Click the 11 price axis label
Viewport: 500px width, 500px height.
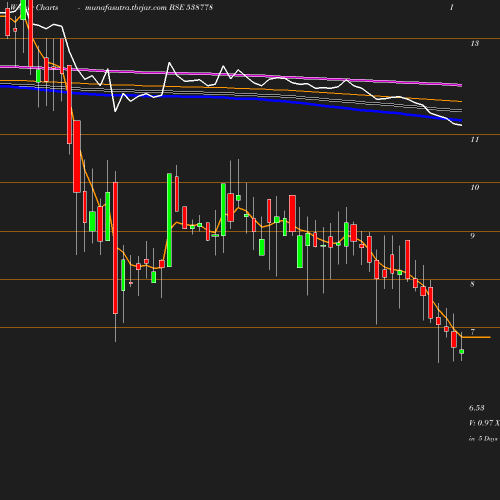click(475, 140)
